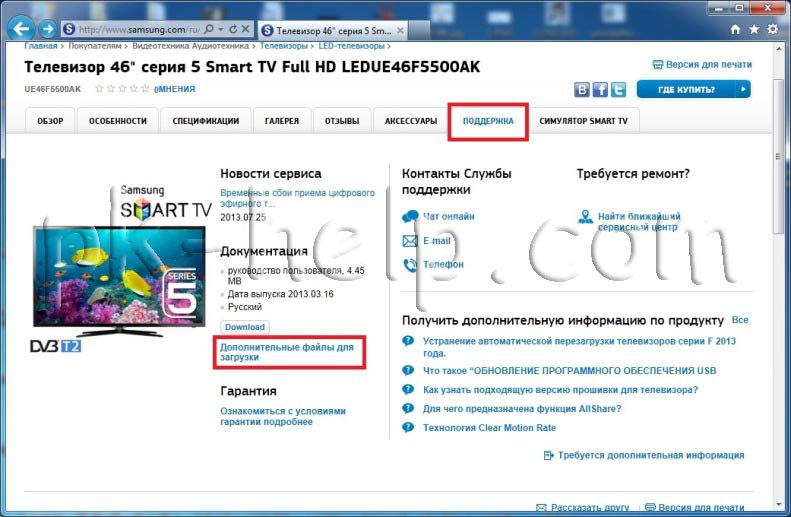Open Дополнительные файлы для загрузки link
The height and width of the screenshot is (517, 791).
pyautogui.click(x=287, y=352)
